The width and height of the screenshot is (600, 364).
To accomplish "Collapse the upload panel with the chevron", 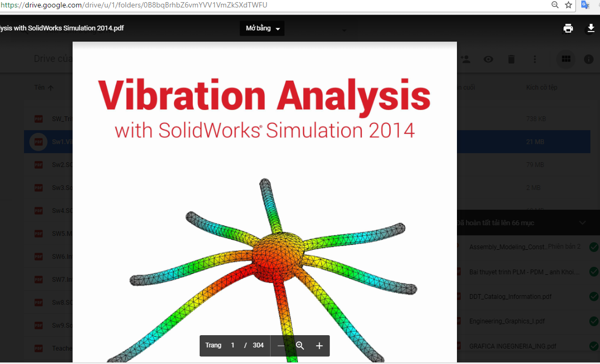I will click(x=582, y=223).
